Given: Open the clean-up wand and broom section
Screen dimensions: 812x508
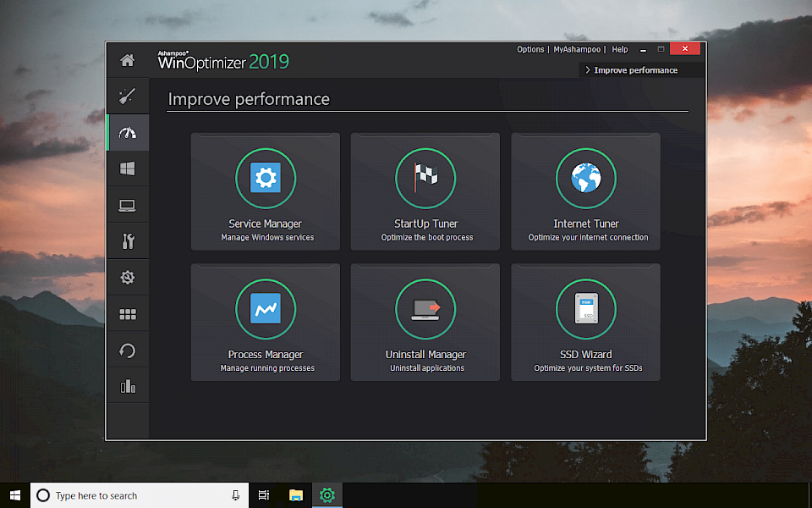Looking at the screenshot, I should click(128, 96).
